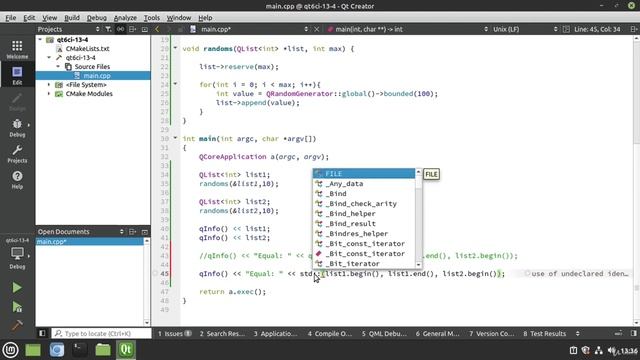Open the 1 Issues output pane
640x360 pixels.
(x=174, y=333)
